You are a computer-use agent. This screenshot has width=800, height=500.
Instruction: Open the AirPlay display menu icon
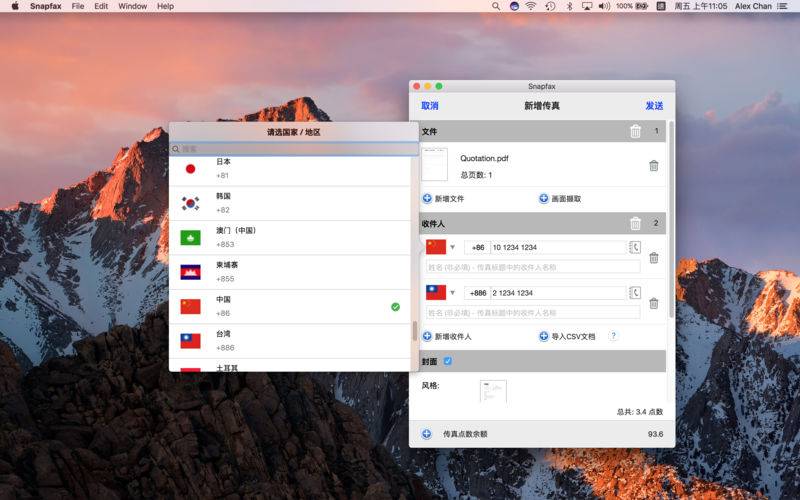pyautogui.click(x=587, y=6)
